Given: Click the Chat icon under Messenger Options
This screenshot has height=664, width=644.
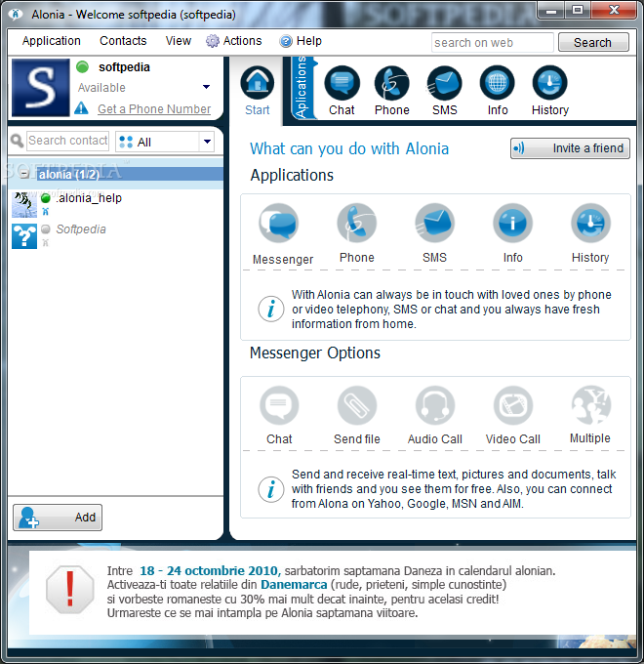Looking at the screenshot, I should coord(279,405).
